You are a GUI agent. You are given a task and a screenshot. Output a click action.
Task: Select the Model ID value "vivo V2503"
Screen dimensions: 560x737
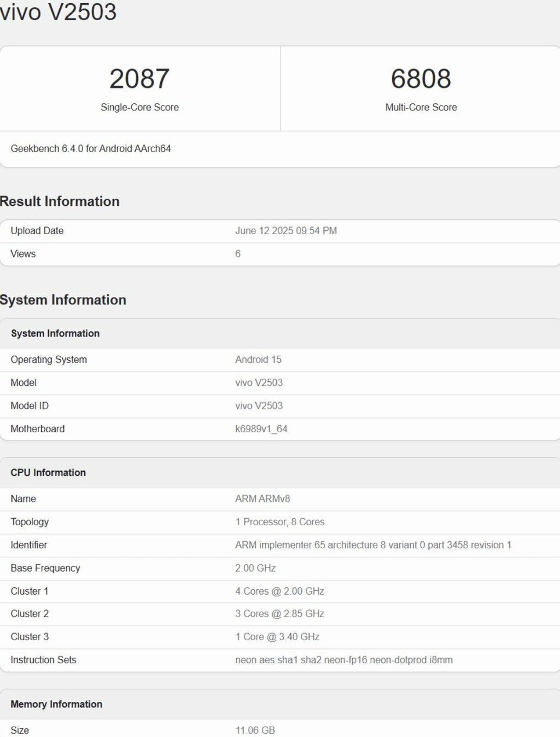[x=259, y=405]
